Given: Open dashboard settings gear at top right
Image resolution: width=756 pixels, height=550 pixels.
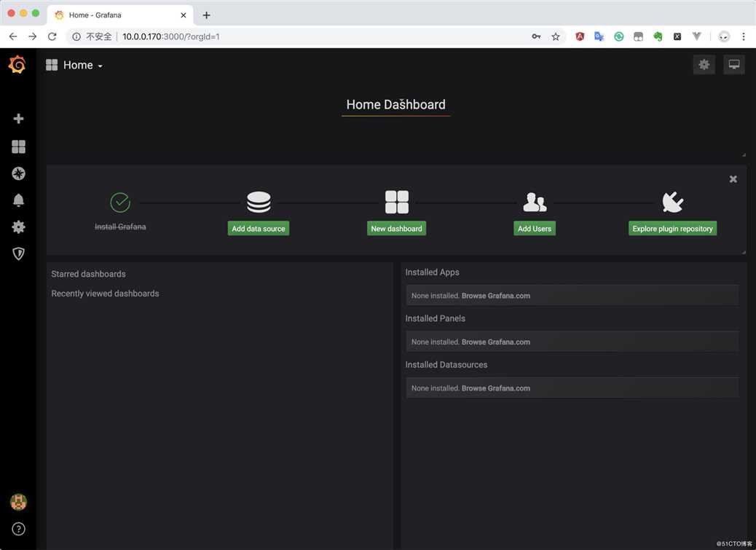Looking at the screenshot, I should [x=704, y=65].
